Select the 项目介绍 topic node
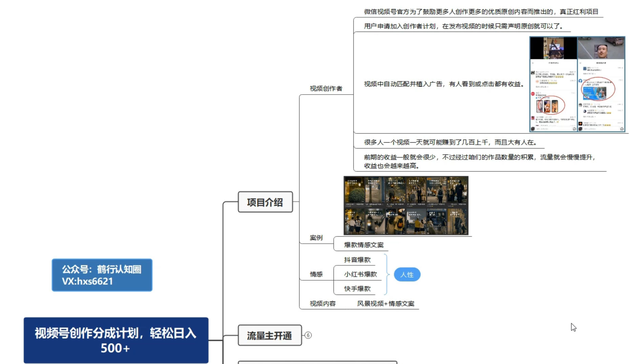Screen dimensions: 633x364 [265, 201]
